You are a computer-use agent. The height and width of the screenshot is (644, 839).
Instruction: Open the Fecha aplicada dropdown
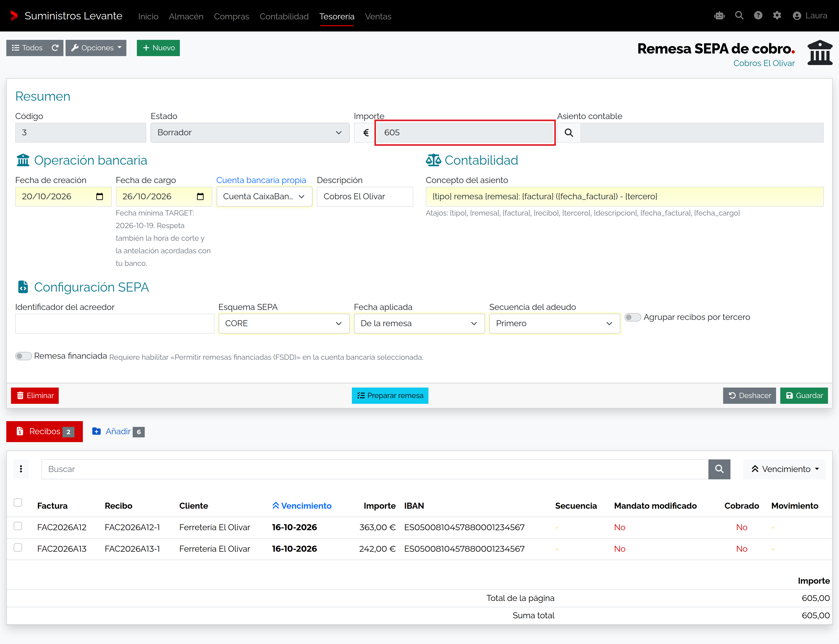coord(419,324)
